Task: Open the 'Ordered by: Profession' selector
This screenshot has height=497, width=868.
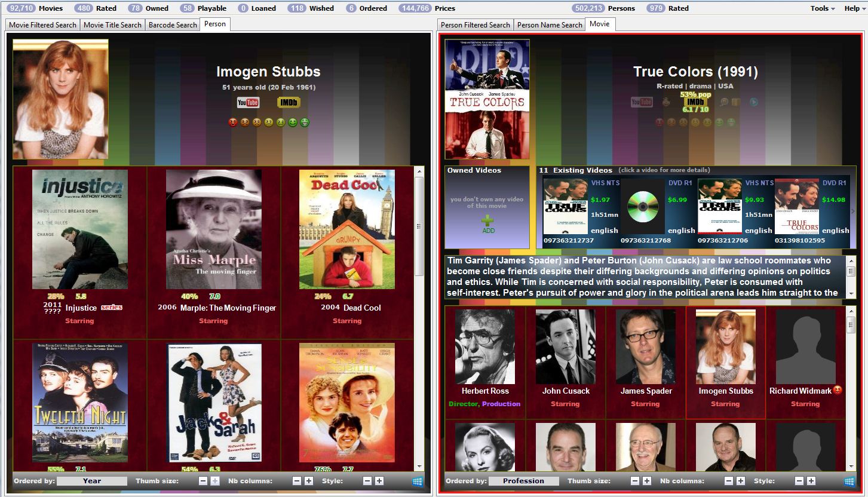Action: pyautogui.click(x=524, y=481)
